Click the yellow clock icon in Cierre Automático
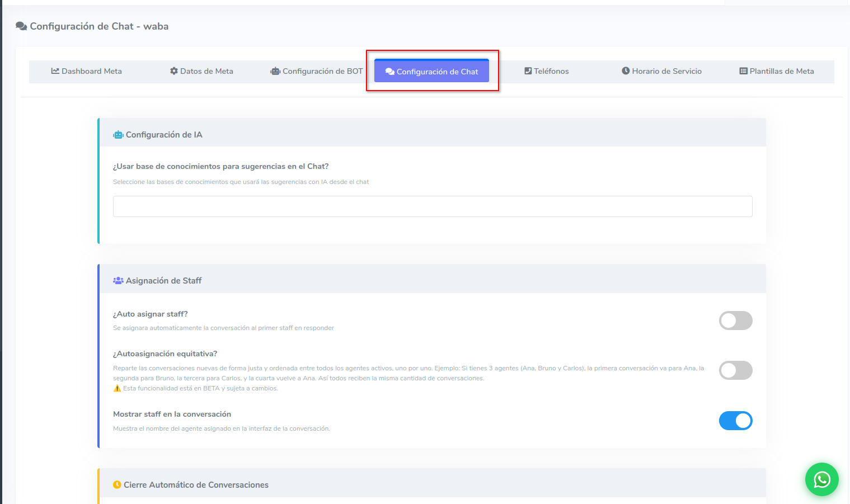The width and height of the screenshot is (850, 504). (117, 485)
